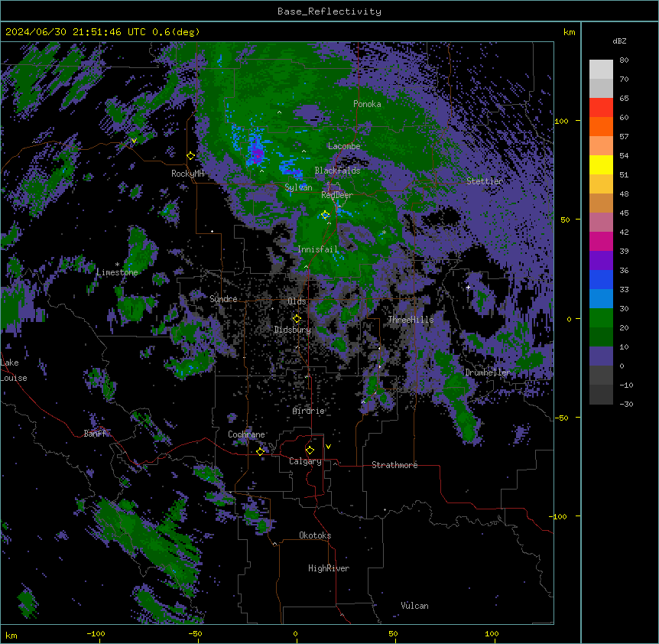659x644 pixels.
Task: Select the royal blue 36 dBZ legend swatch
Action: pyautogui.click(x=601, y=279)
